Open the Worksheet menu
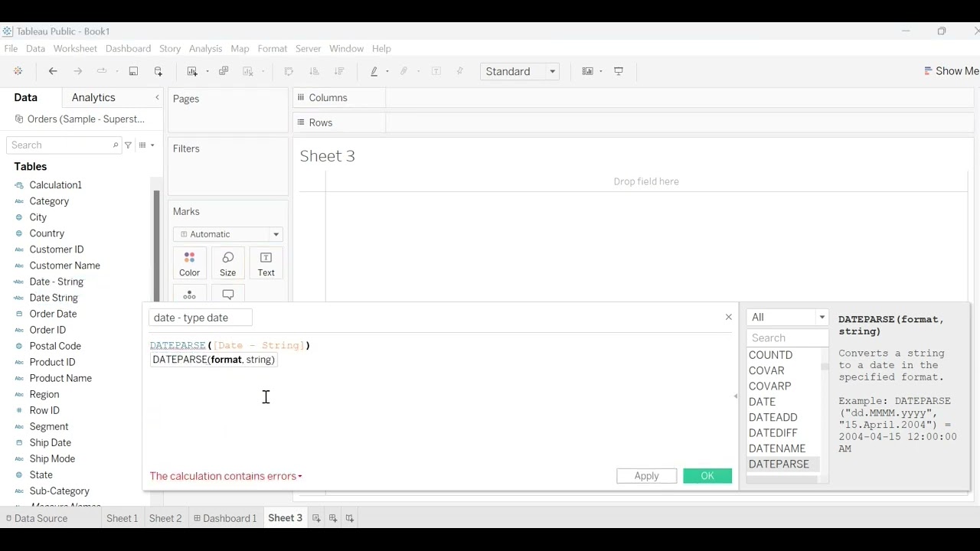 [75, 48]
